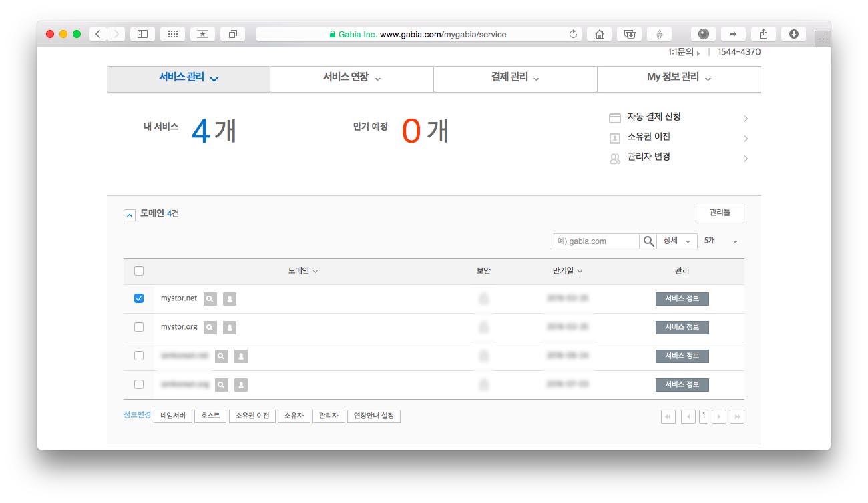Click the domain search magnifier button
Image resolution: width=868 pixels, height=503 pixels.
[648, 241]
